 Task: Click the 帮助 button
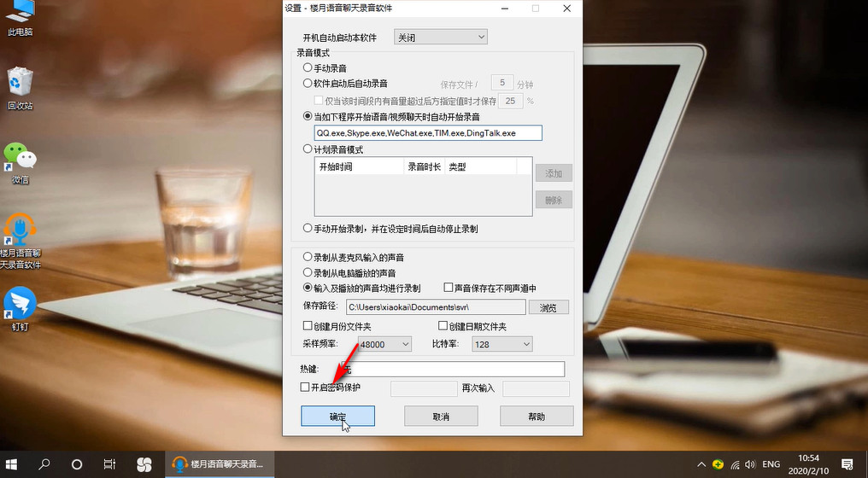(537, 416)
